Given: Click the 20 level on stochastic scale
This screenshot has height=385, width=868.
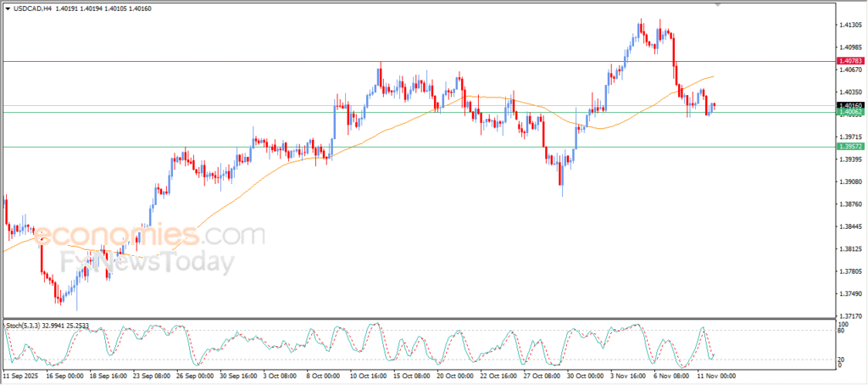Looking at the screenshot, I should coord(843,359).
